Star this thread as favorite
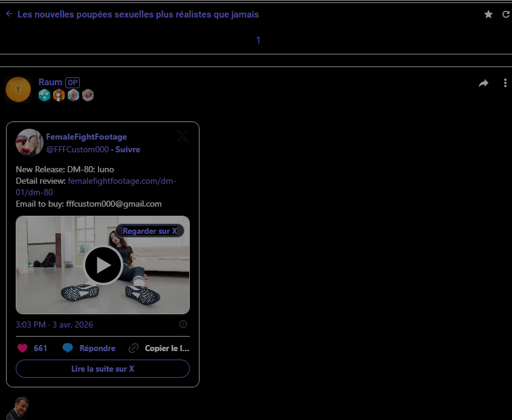512x420 pixels. 488,15
